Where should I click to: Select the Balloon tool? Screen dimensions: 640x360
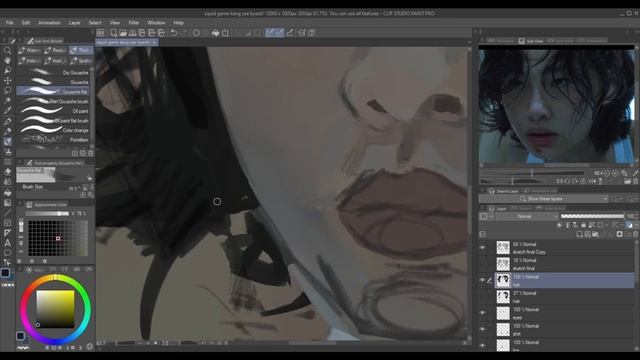tap(7, 253)
